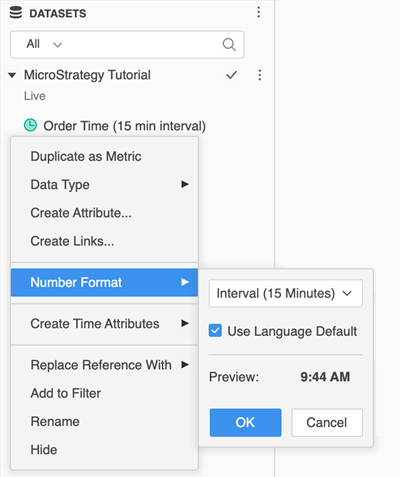The image size is (400, 477).
Task: Select Order Time (15 min interval) attribute
Action: [x=124, y=126]
